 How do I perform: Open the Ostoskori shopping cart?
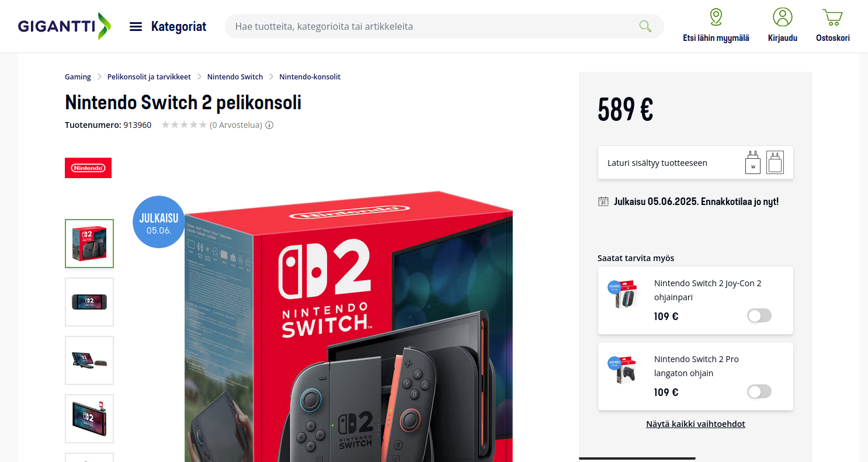pos(832,17)
